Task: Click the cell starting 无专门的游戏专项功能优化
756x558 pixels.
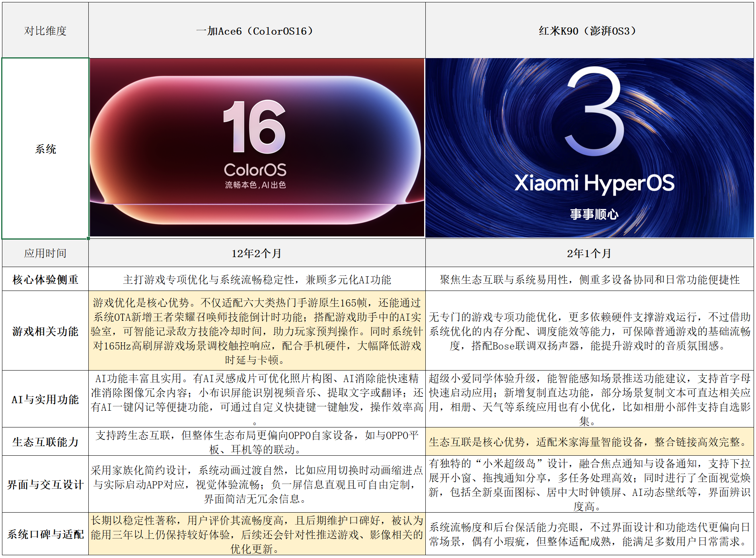Action: [589, 331]
